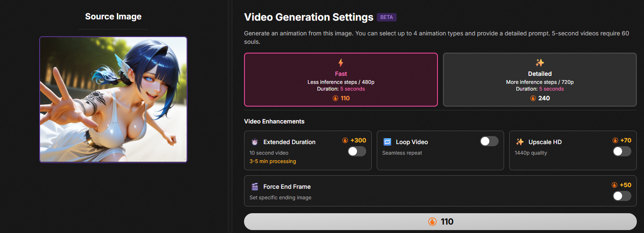Enable the Extended Duration toggle

[x=357, y=151]
